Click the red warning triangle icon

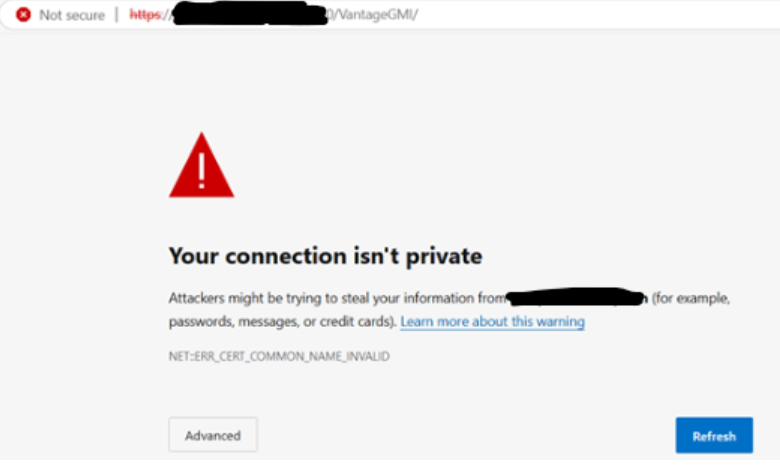[x=201, y=166]
